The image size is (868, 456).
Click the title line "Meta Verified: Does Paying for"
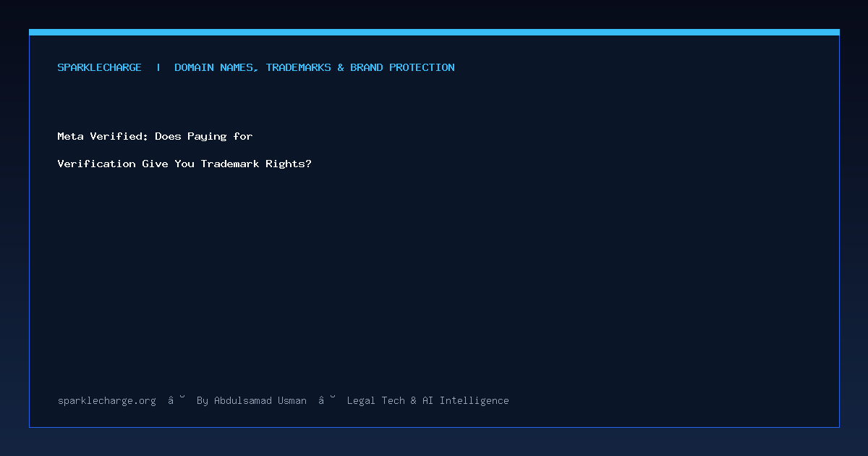coord(155,136)
